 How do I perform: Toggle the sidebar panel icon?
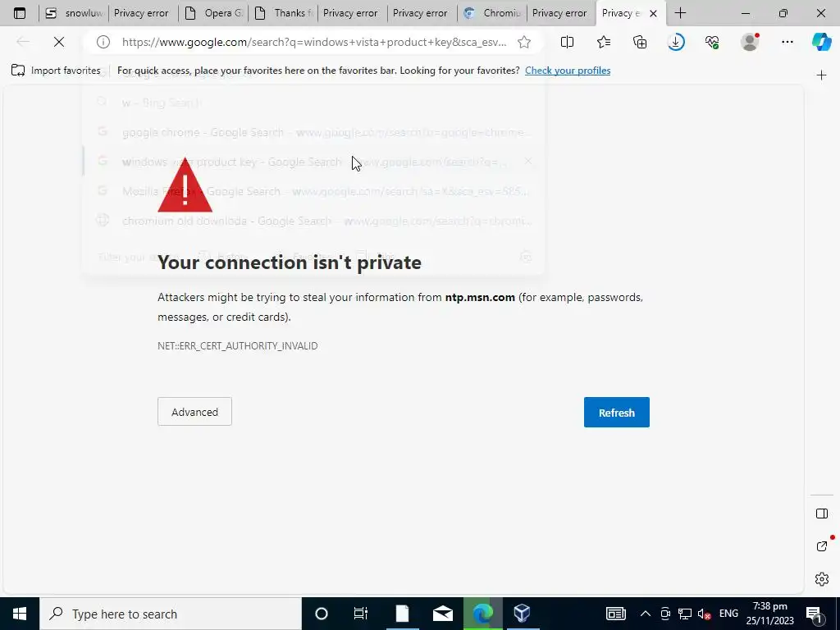[x=822, y=514]
